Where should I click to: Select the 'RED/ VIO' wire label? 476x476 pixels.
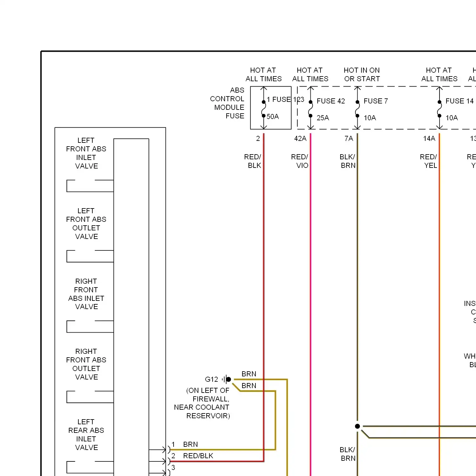click(300, 161)
